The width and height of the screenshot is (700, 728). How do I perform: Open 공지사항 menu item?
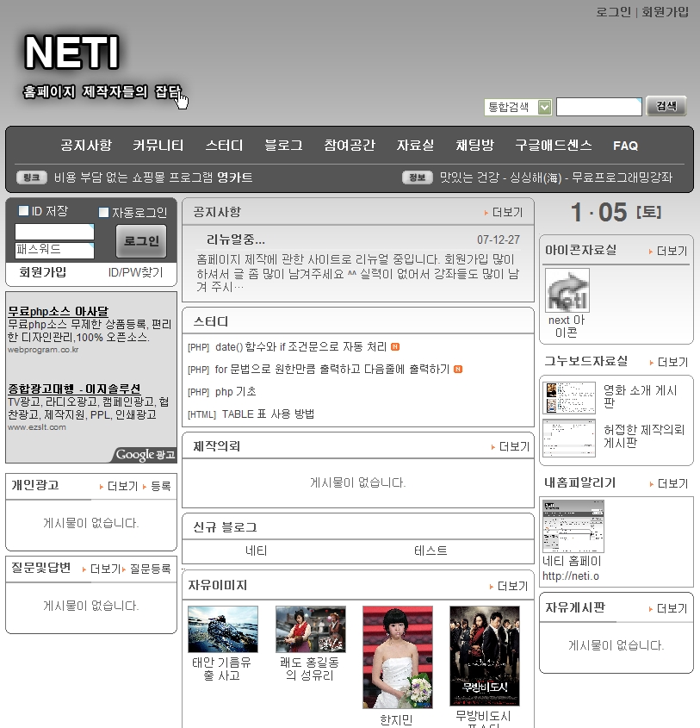86,145
